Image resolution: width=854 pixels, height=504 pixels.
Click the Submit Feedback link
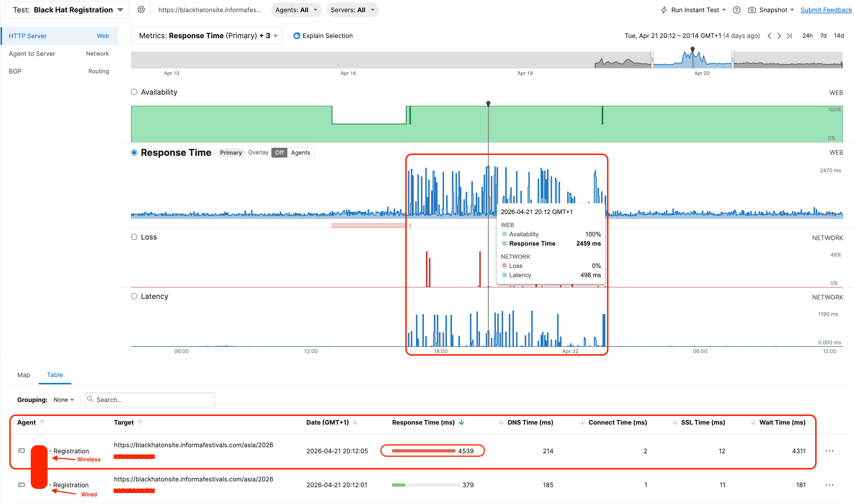(826, 10)
